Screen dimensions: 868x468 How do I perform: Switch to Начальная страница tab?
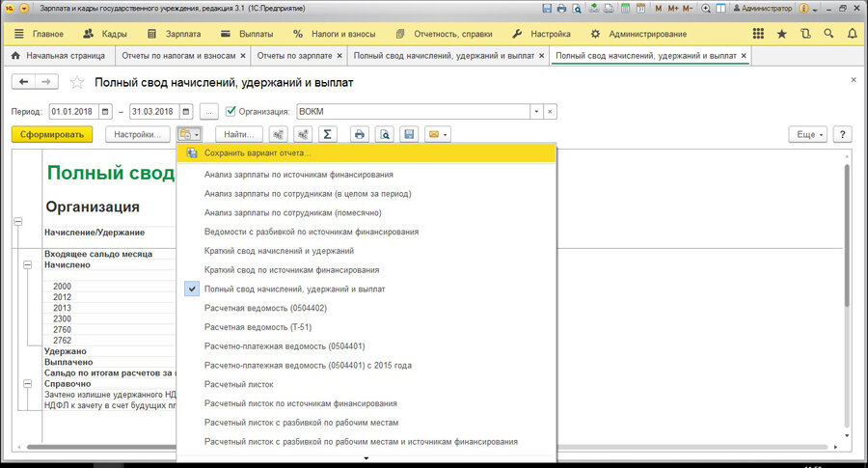59,55
